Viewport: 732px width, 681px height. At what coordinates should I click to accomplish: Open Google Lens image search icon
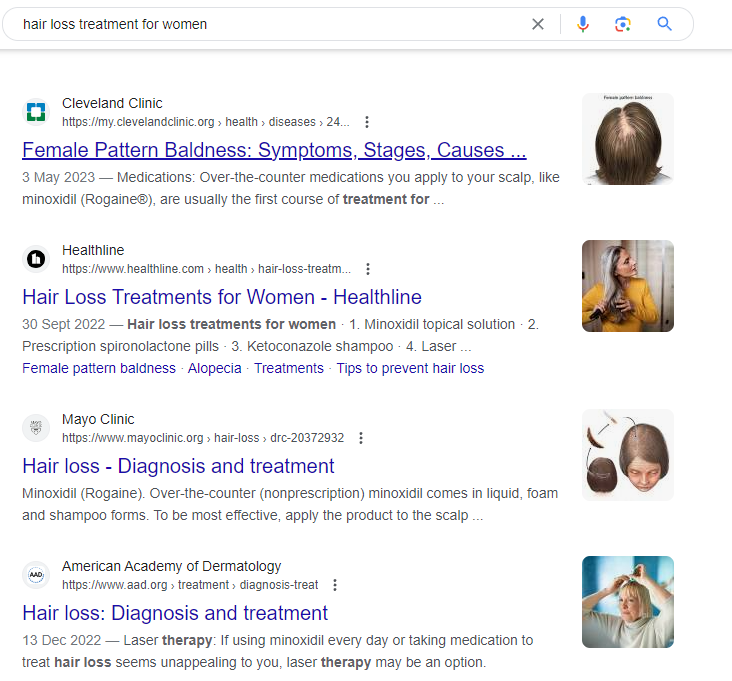(x=623, y=24)
